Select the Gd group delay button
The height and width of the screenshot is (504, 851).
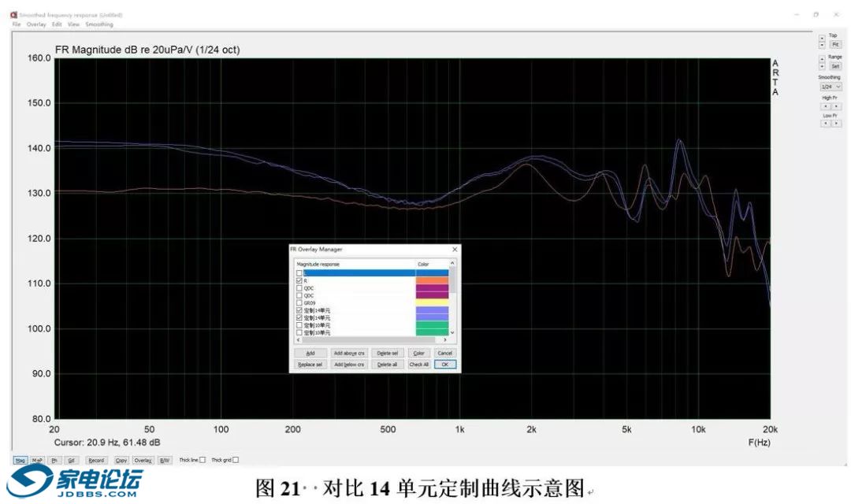click(x=72, y=460)
